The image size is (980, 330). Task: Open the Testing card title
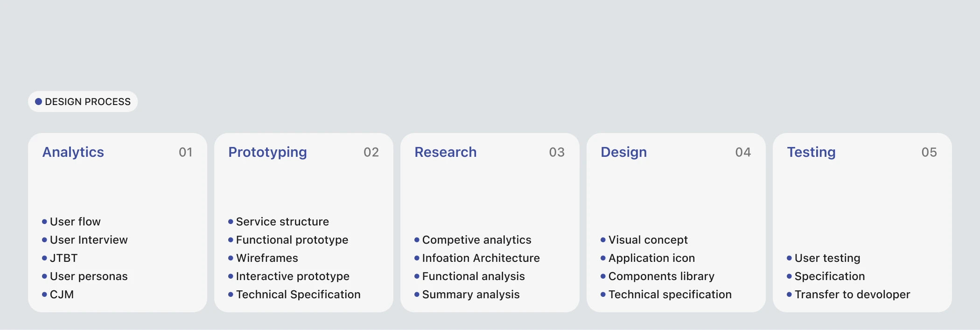tap(811, 152)
